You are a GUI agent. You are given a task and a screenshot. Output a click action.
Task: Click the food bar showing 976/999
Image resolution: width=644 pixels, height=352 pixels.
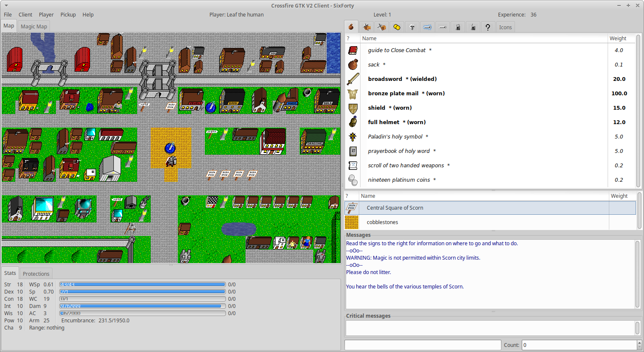142,306
